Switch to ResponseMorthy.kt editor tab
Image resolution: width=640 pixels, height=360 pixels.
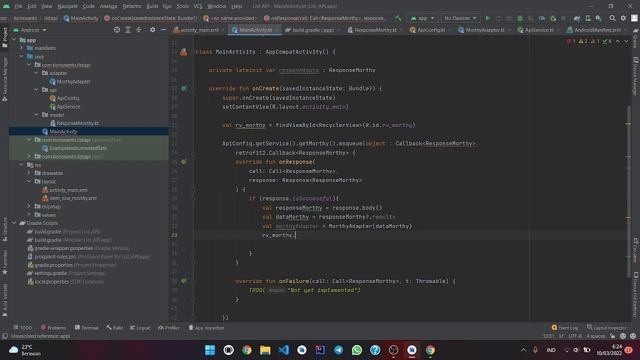374,30
